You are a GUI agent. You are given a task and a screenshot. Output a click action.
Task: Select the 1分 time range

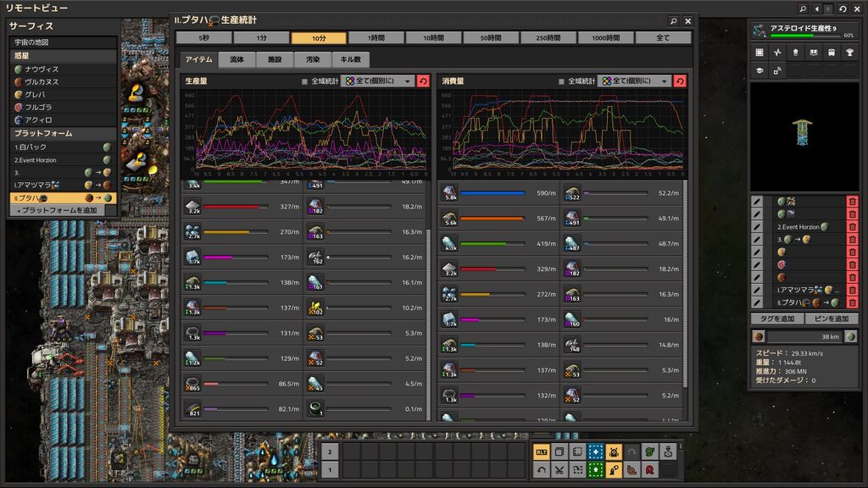pyautogui.click(x=261, y=37)
